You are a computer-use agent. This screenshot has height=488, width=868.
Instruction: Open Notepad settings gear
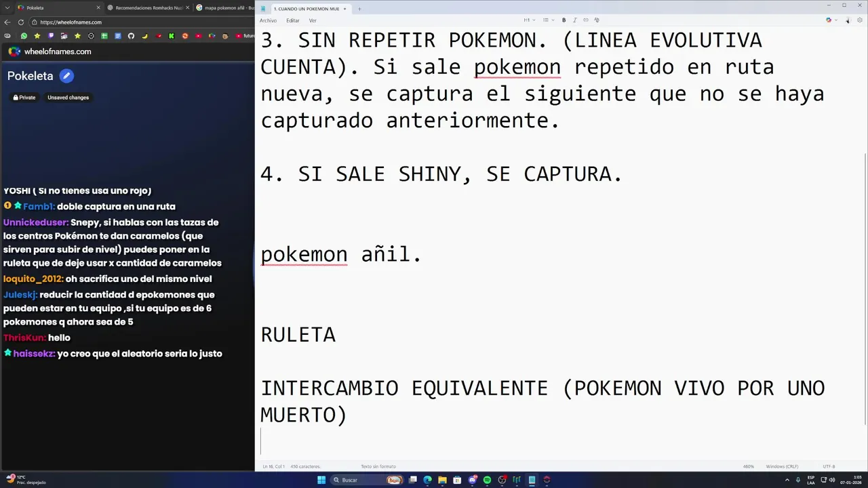click(860, 20)
